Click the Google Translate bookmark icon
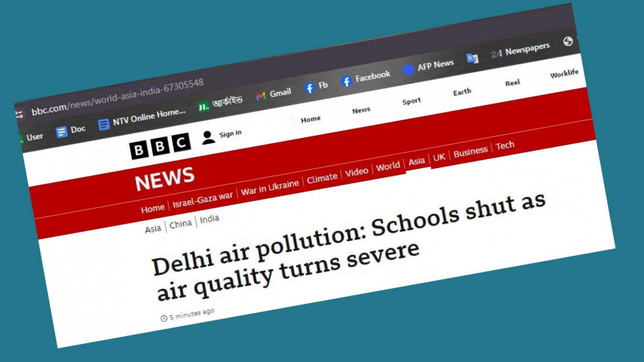The height and width of the screenshot is (362, 644). coord(472,58)
